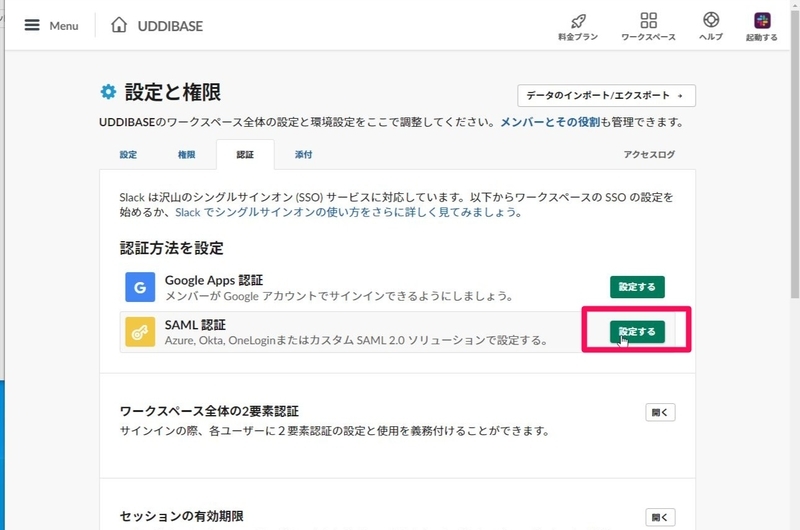Click the page vertical scrollbar
The height and width of the screenshot is (530, 800).
(794, 153)
